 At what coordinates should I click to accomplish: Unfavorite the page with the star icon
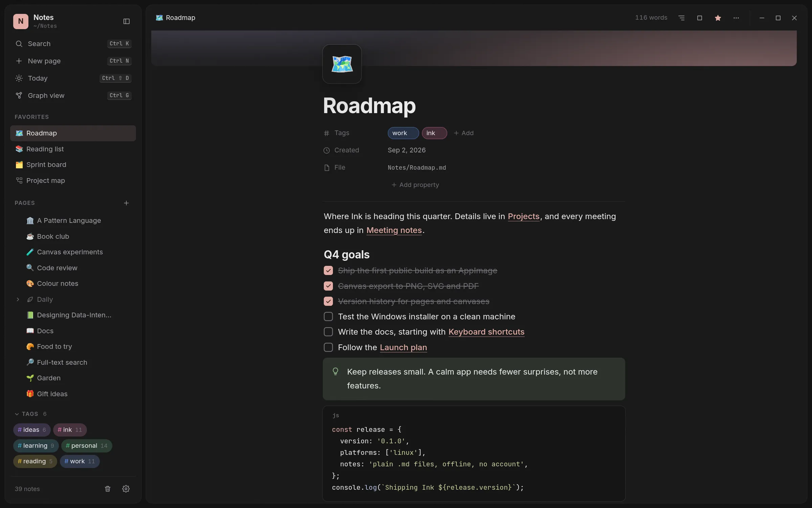pyautogui.click(x=718, y=18)
